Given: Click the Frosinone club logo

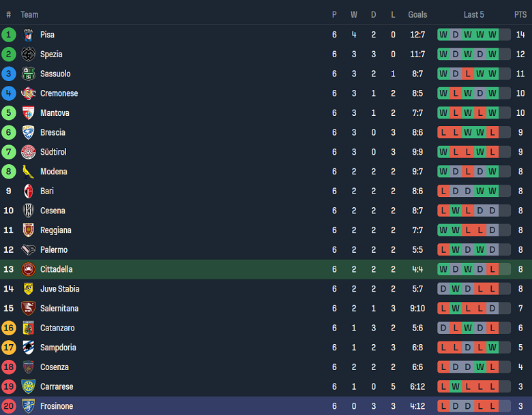Looking at the screenshot, I should coord(29,406).
